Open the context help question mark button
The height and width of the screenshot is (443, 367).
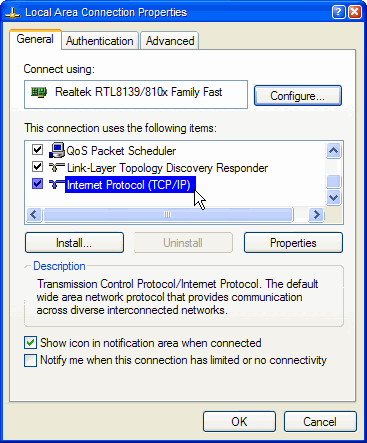click(x=338, y=12)
